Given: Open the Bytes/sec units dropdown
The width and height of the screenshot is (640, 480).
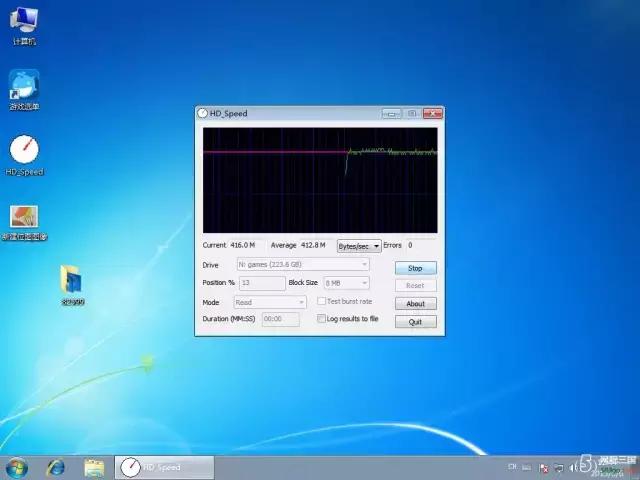Looking at the screenshot, I should [x=359, y=246].
